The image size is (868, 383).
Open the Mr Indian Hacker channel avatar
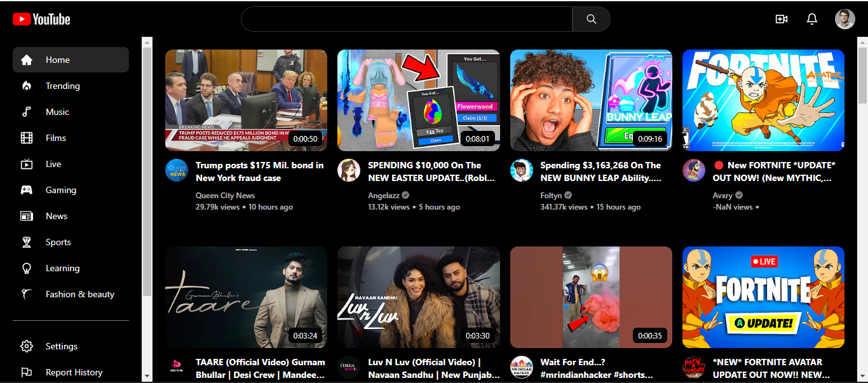pos(522,367)
